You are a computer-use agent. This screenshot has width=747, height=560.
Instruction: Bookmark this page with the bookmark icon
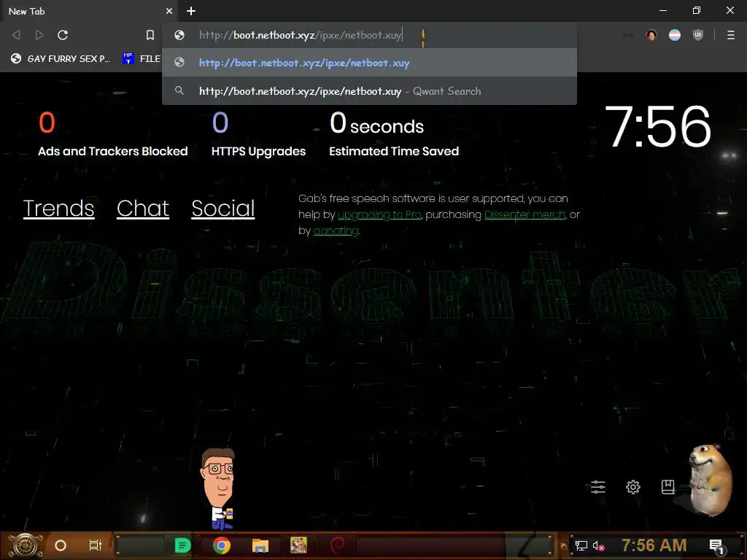click(x=150, y=35)
